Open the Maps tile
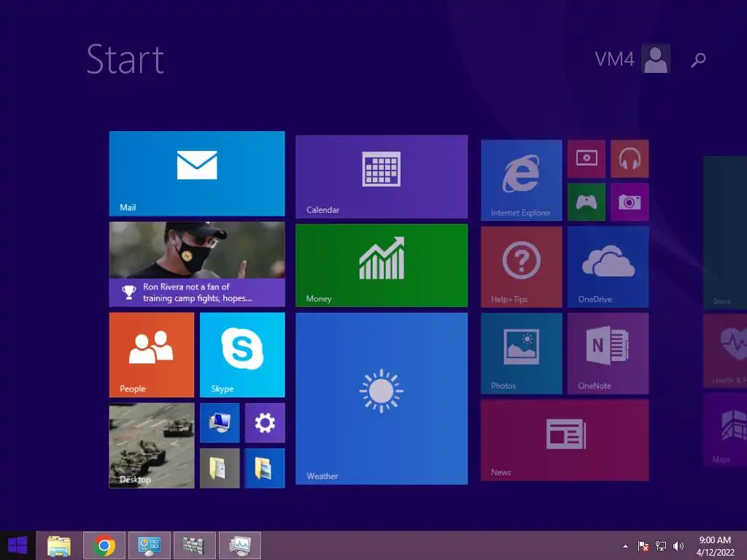Viewport: 747px width, 560px height. click(x=725, y=430)
